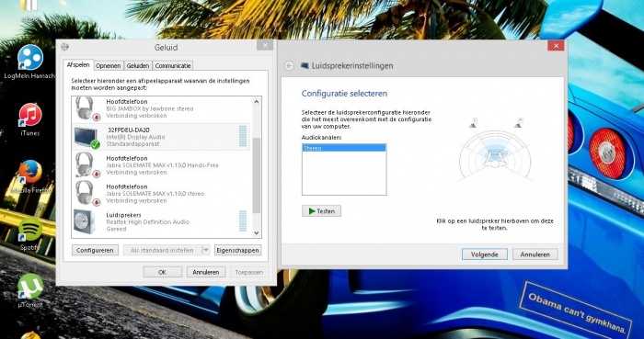
Task: Select the 32FPDEU-DA2D Intel Display Audio device
Action: coord(162,137)
